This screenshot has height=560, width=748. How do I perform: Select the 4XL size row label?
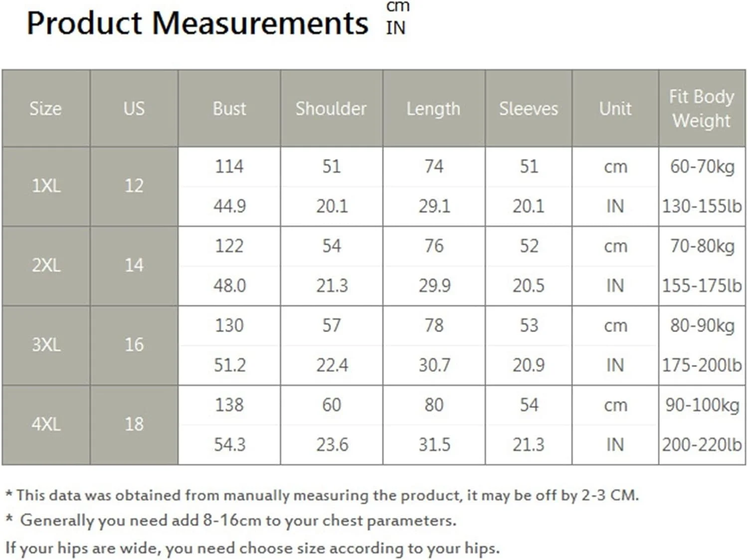point(46,424)
